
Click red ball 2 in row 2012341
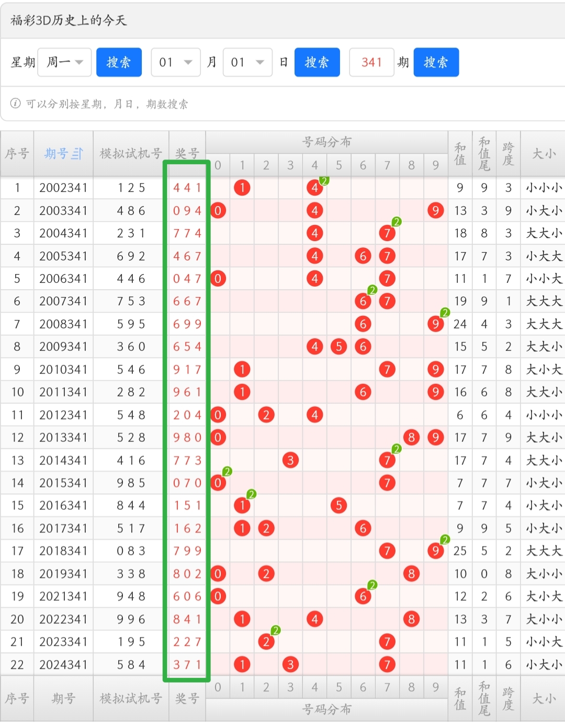click(266, 415)
